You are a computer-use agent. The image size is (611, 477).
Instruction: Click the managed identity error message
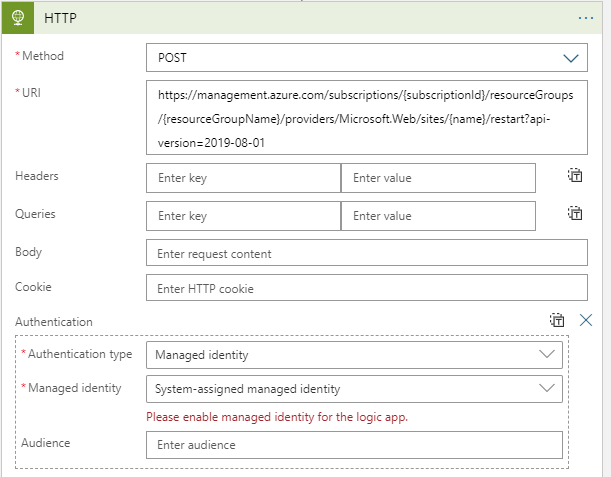[277, 417]
